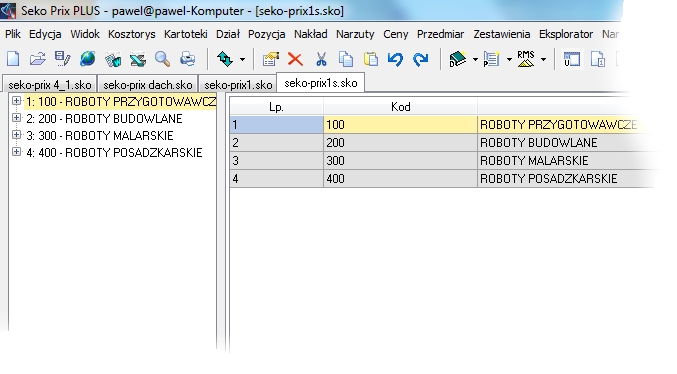Select tree item 2: 200 - ROBOTY BUDOWLANE
Screen dimensions: 677x374
(x=104, y=118)
